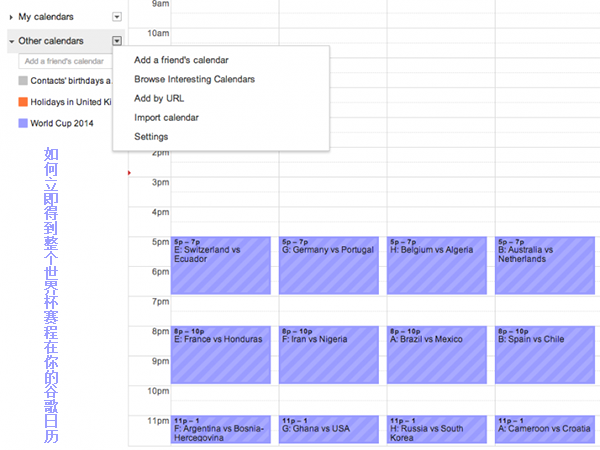Click the Brazil vs Mexico event block

[437, 355]
